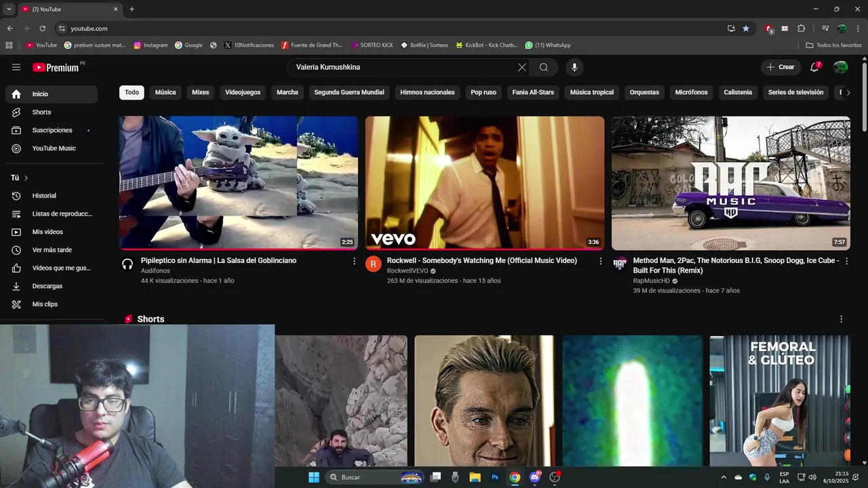The width and height of the screenshot is (868, 488).
Task: Open the RapMusicHD channel avatar
Action: [620, 264]
